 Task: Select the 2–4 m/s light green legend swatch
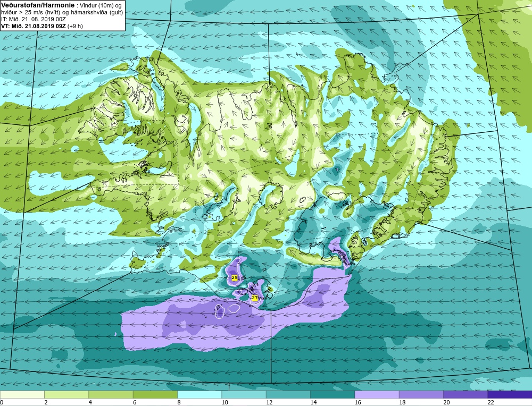[66, 395]
